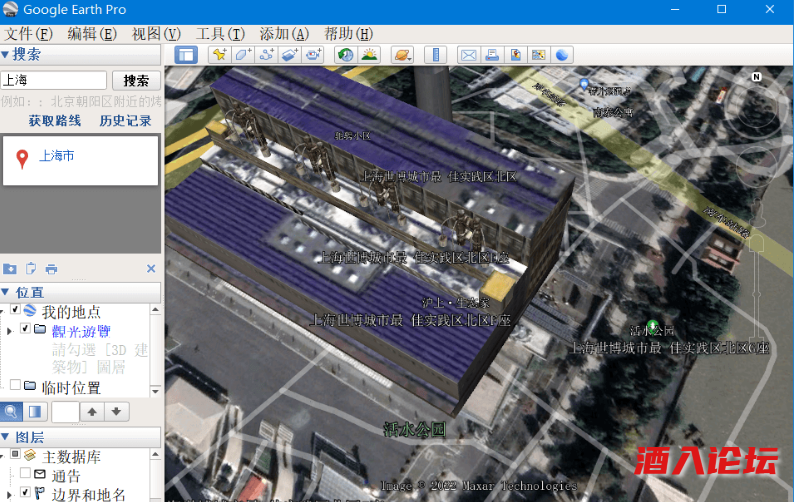
Task: Open the 视图(V) menu
Action: pyautogui.click(x=156, y=33)
